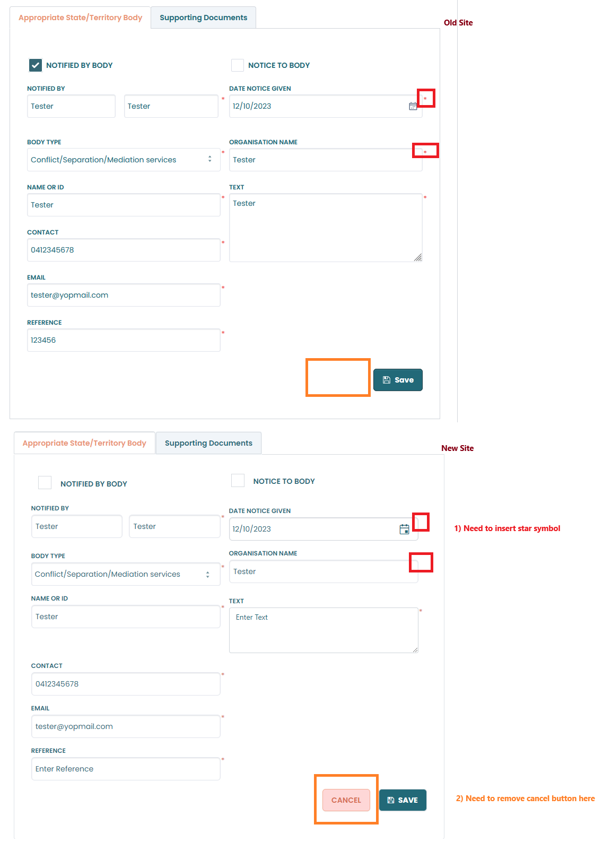Click new site Organisation Name field
The width and height of the screenshot is (603, 868).
tap(324, 571)
